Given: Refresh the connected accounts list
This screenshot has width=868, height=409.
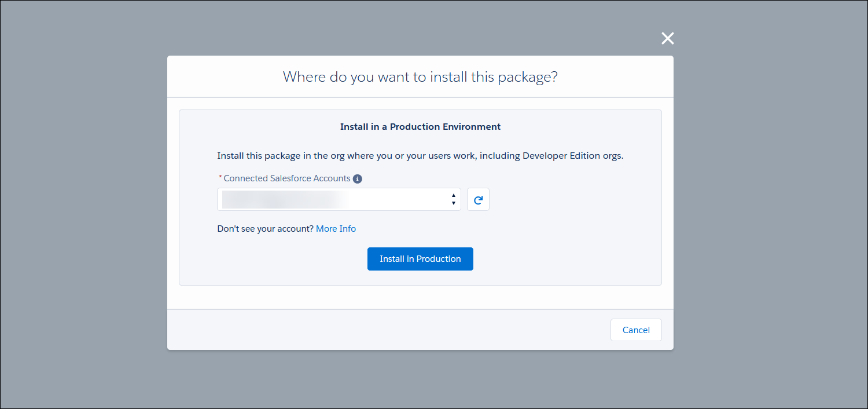Looking at the screenshot, I should click(478, 200).
